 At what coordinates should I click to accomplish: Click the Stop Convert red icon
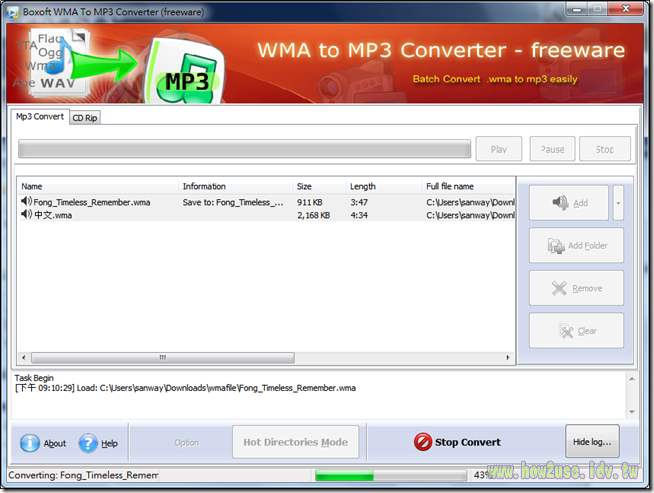(x=423, y=442)
